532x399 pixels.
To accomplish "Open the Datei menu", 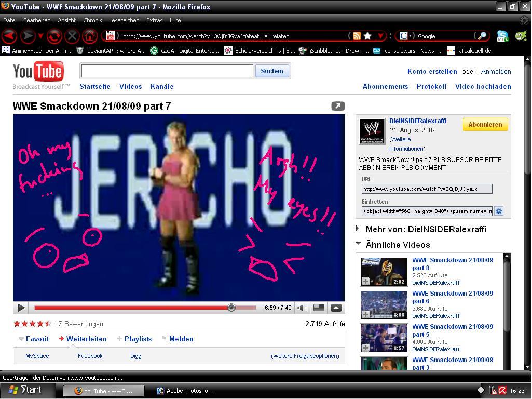I will click(9, 20).
